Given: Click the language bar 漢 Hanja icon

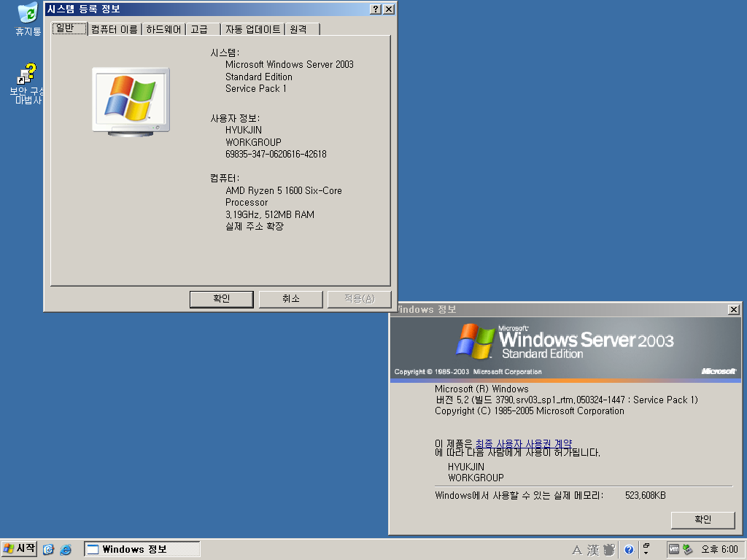Looking at the screenshot, I should (593, 550).
